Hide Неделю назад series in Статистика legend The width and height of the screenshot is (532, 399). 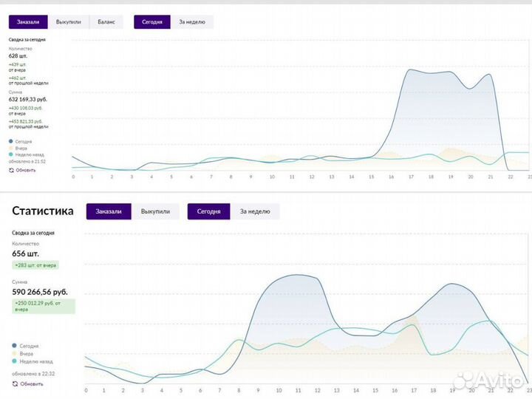tap(15, 362)
